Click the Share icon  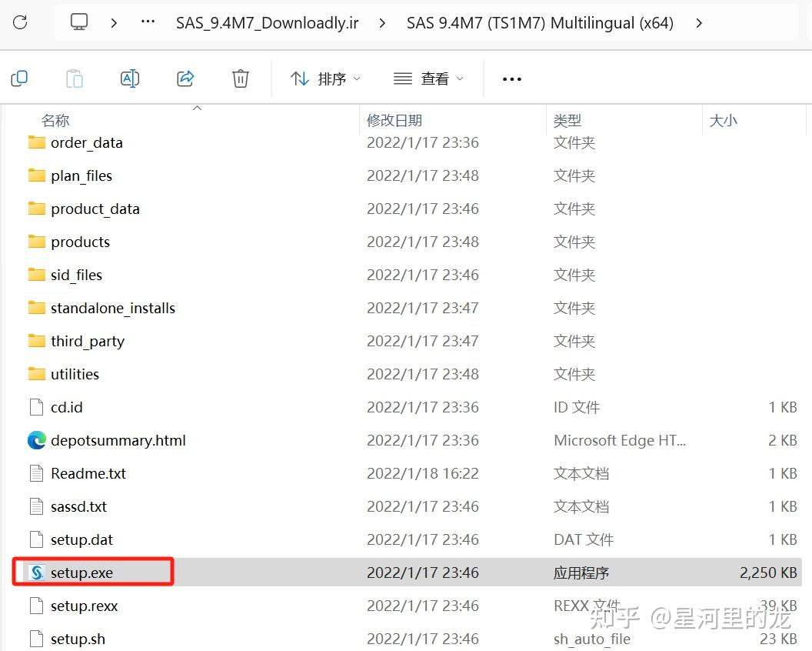coord(185,78)
